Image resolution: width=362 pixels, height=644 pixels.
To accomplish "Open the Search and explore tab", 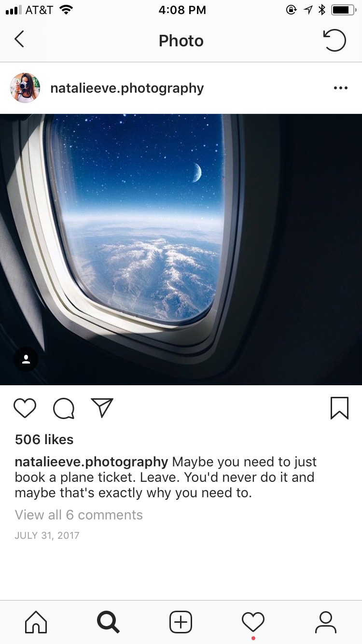I will click(x=108, y=622).
